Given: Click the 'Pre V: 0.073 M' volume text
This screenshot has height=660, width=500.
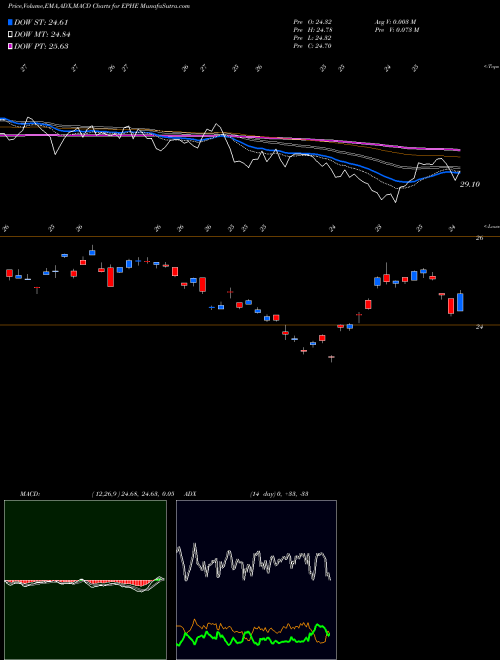Looking at the screenshot, I should pos(396,30).
